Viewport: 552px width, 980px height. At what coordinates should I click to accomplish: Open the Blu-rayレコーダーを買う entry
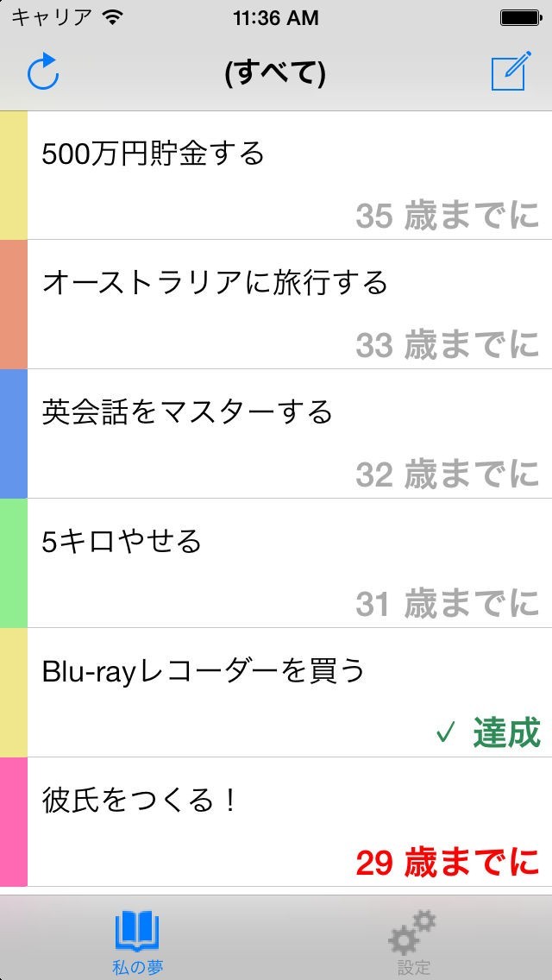tap(204, 671)
